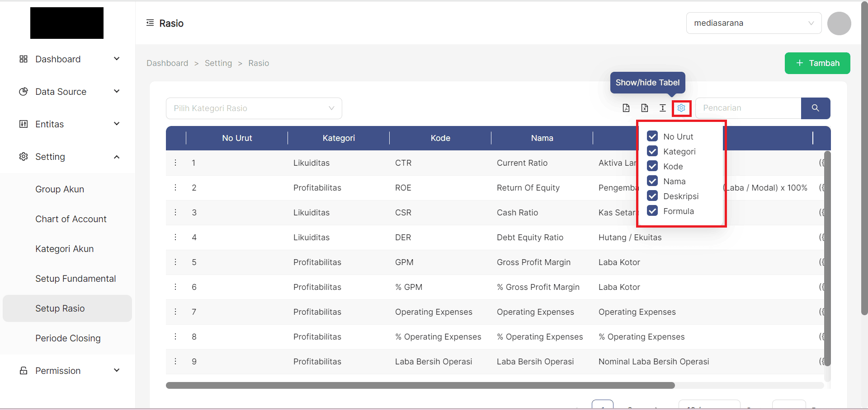This screenshot has height=410, width=868.
Task: Export the table to PDF
Action: tap(626, 108)
